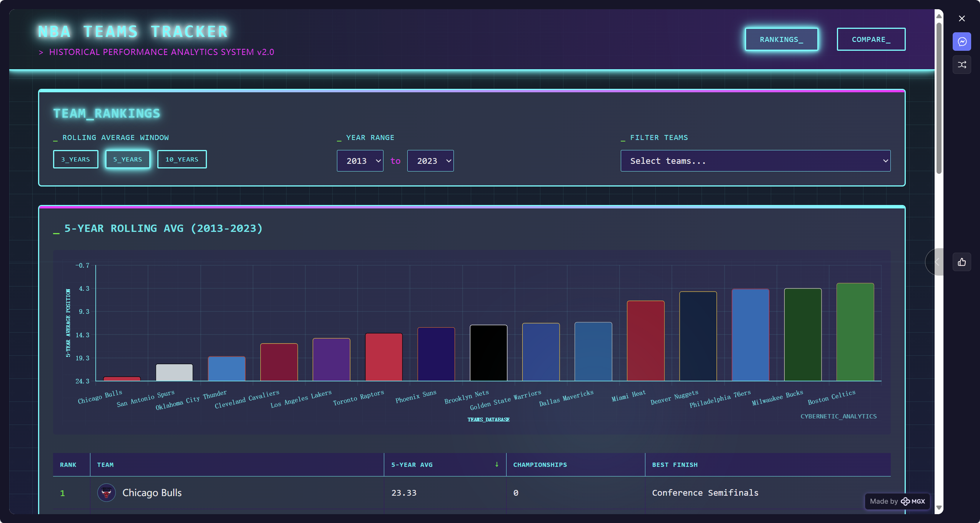This screenshot has height=523, width=980.
Task: Select the 3_YEARS rolling window
Action: pyautogui.click(x=76, y=159)
